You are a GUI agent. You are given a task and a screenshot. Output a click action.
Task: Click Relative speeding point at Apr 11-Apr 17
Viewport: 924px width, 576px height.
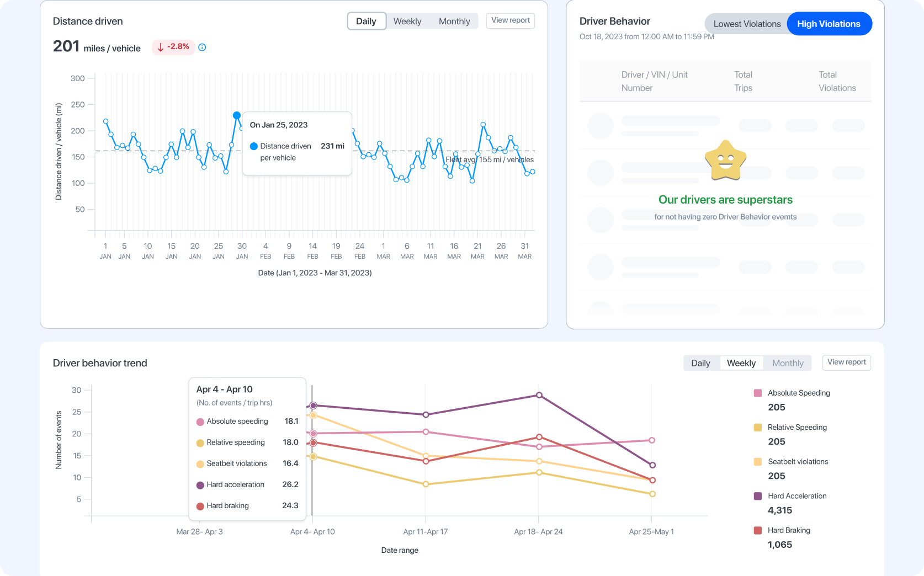426,484
